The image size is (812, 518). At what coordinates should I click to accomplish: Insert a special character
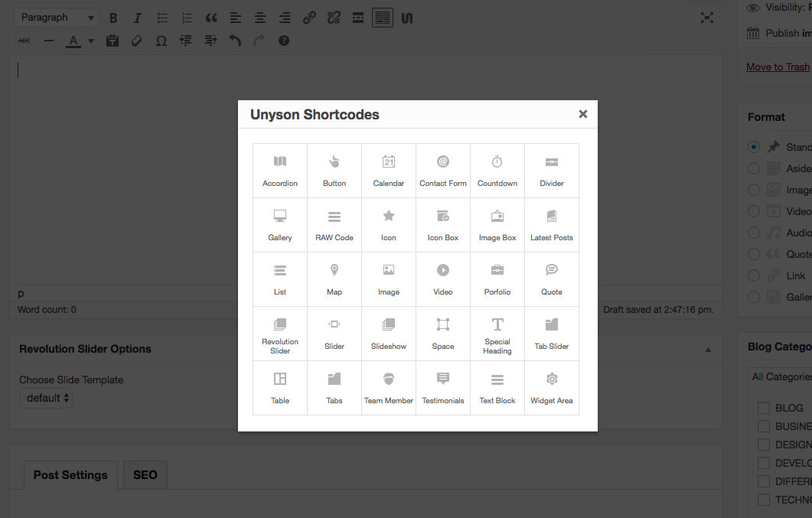point(161,41)
